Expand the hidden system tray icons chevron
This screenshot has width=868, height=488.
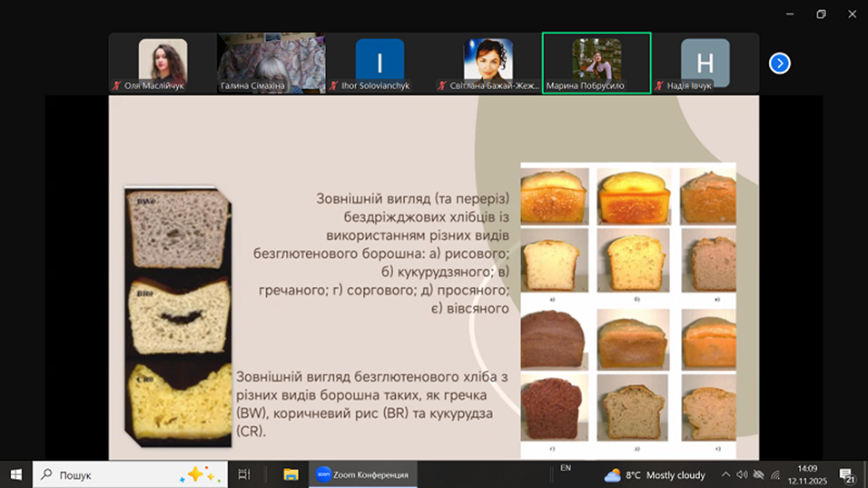725,474
